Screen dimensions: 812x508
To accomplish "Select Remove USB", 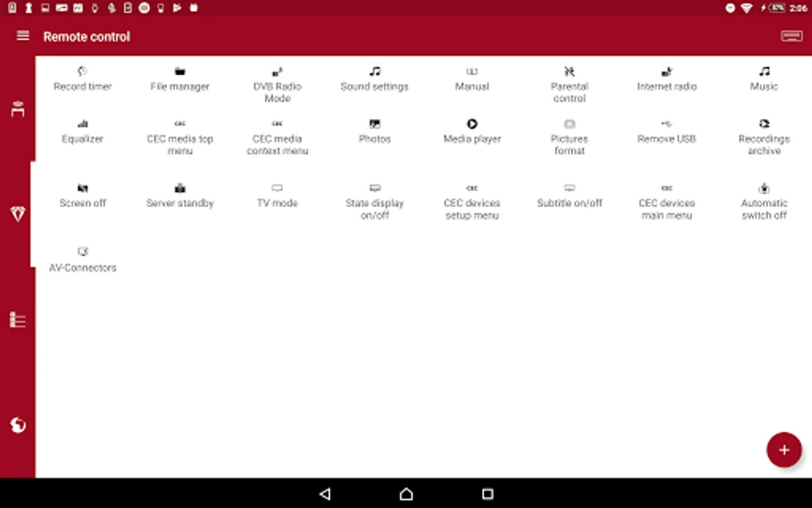I will [667, 132].
